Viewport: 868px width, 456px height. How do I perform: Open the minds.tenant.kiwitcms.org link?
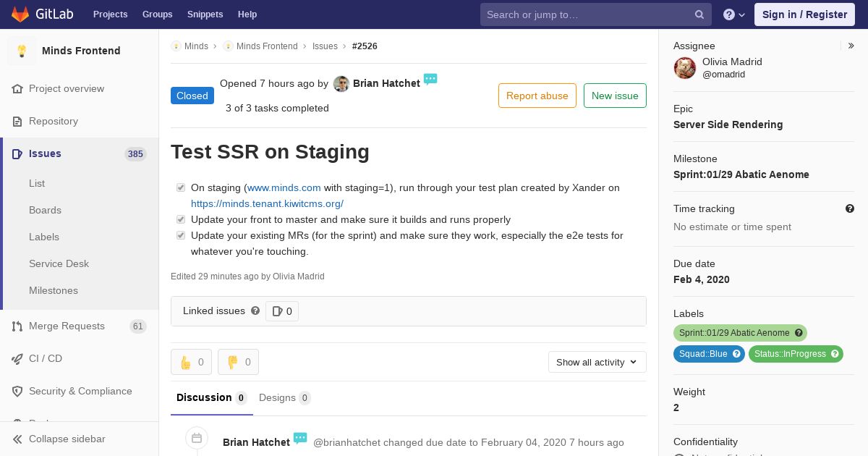[267, 203]
